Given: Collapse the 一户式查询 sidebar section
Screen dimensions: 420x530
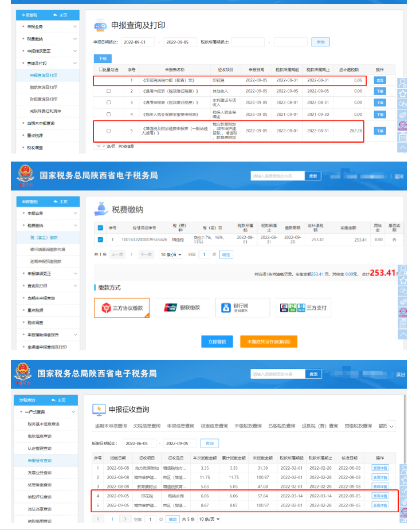Looking at the screenshot, I should coord(73,412).
